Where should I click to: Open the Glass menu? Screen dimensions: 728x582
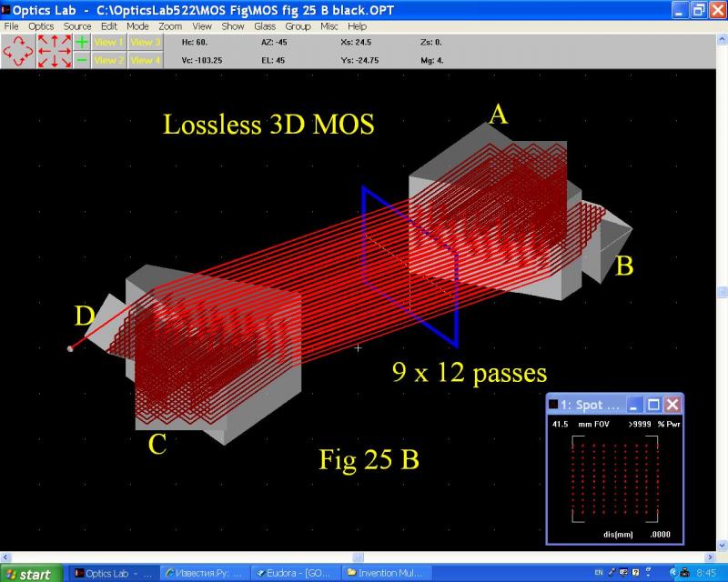(265, 26)
